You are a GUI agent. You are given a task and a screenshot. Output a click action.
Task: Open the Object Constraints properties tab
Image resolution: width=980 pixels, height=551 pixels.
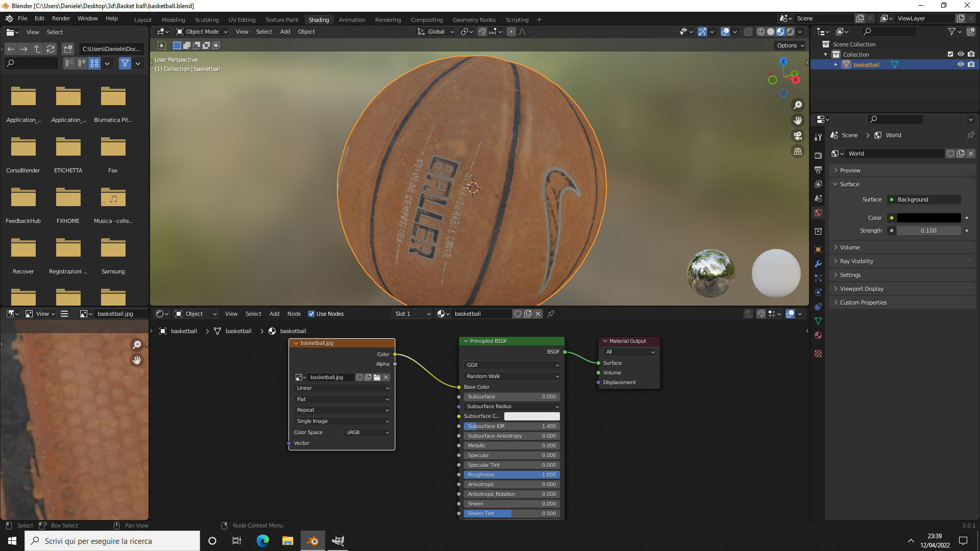click(x=818, y=307)
